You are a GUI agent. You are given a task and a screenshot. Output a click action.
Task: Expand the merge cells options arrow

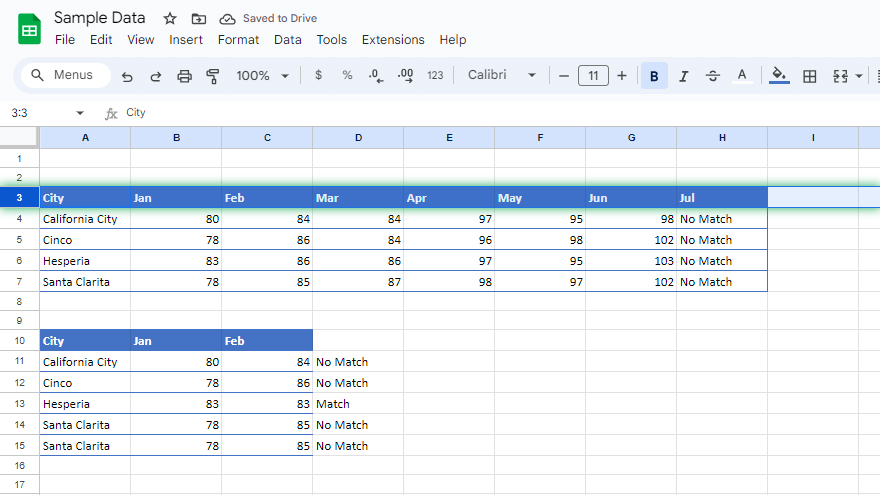click(859, 76)
